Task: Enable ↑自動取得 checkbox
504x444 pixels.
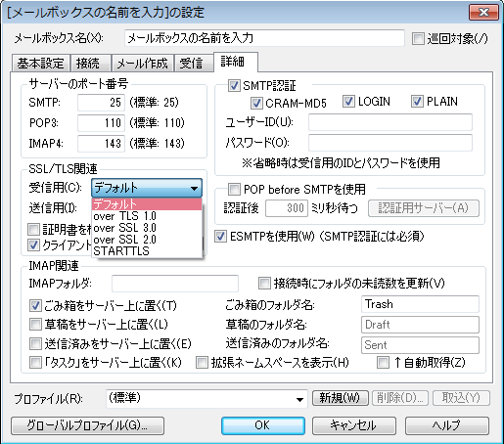Action: click(x=383, y=362)
